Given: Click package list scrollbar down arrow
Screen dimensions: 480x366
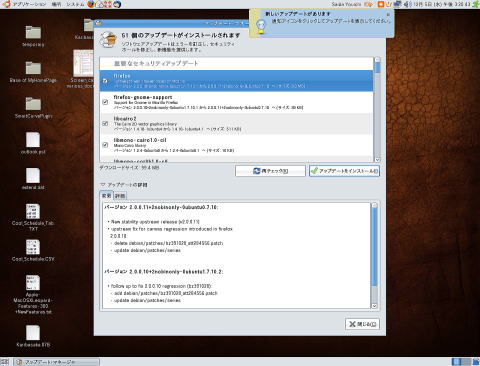Looking at the screenshot, I should (x=377, y=160).
